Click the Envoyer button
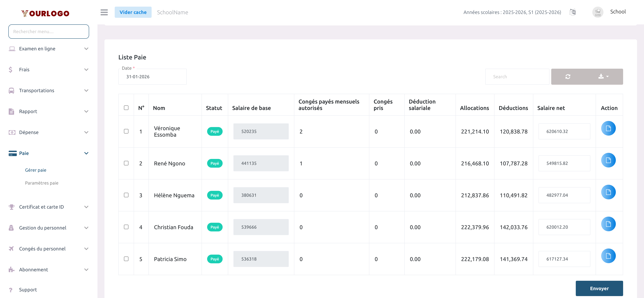Viewport: 644px width, 298px height. [599, 288]
